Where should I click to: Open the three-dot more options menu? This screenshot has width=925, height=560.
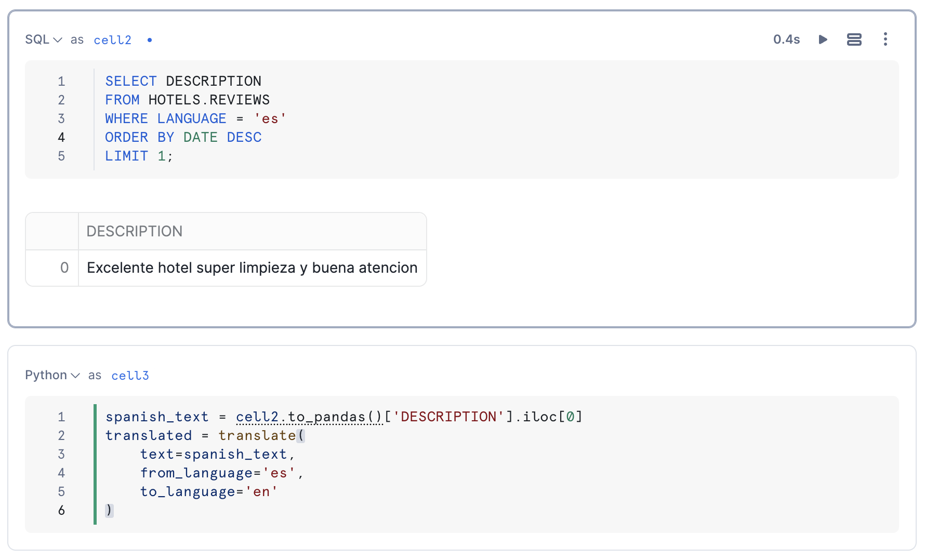885,39
